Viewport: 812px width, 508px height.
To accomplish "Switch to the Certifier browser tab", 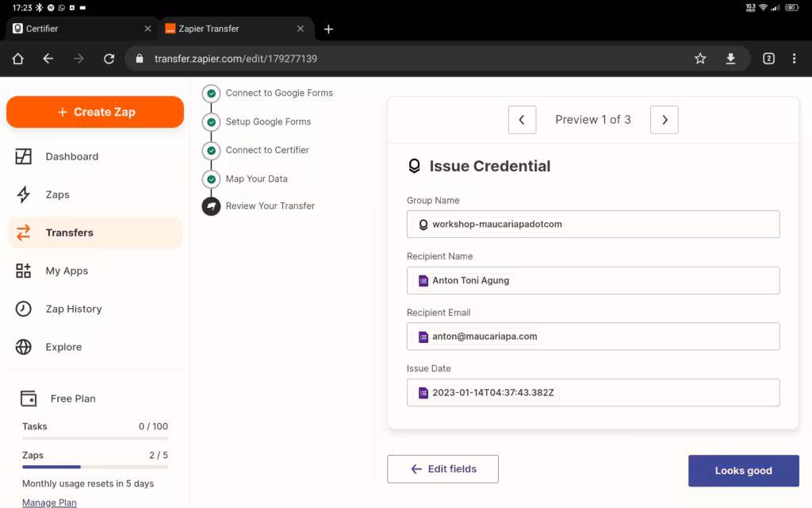I will pos(82,29).
